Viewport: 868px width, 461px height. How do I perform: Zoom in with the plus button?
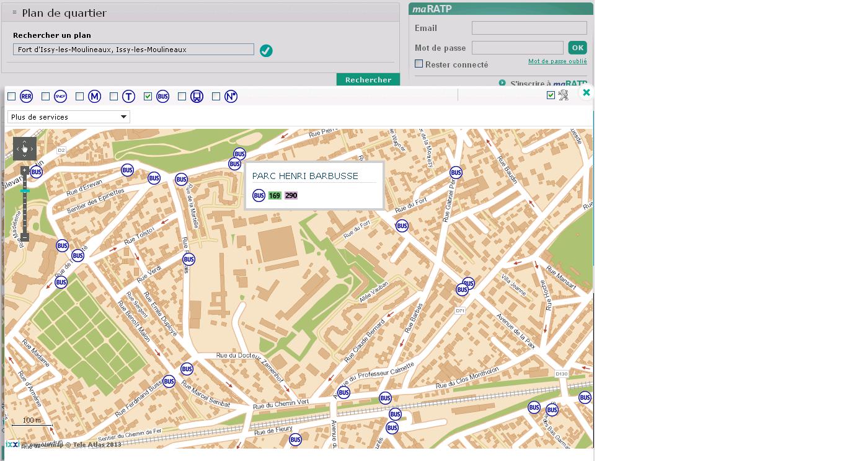click(25, 170)
